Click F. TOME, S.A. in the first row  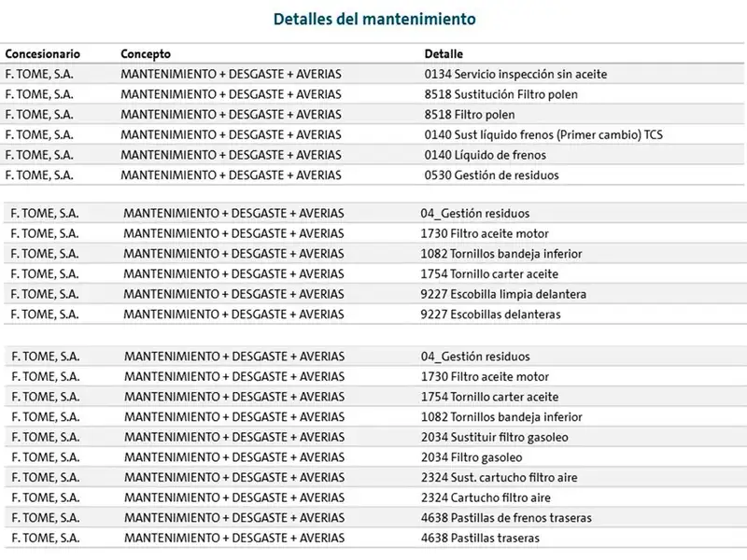[x=39, y=75]
